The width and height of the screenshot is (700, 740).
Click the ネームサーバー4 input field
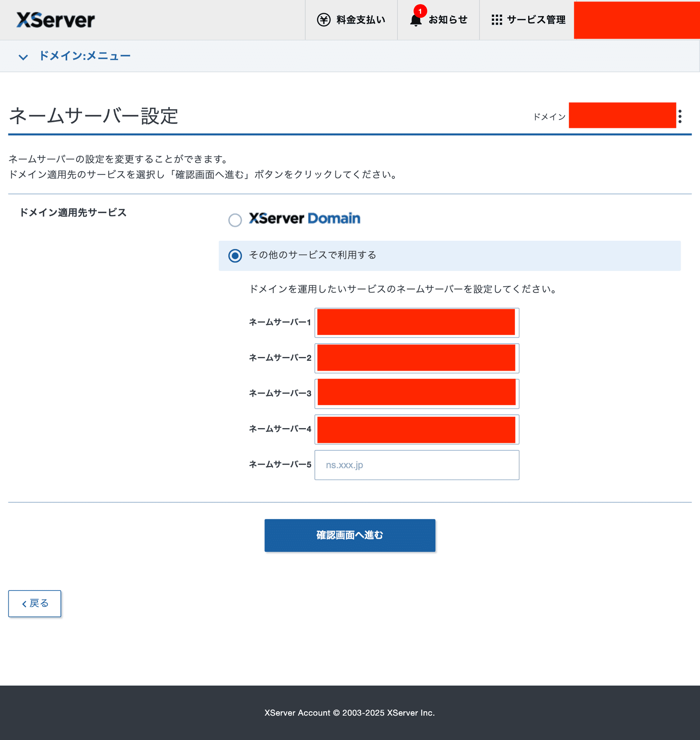(416, 429)
